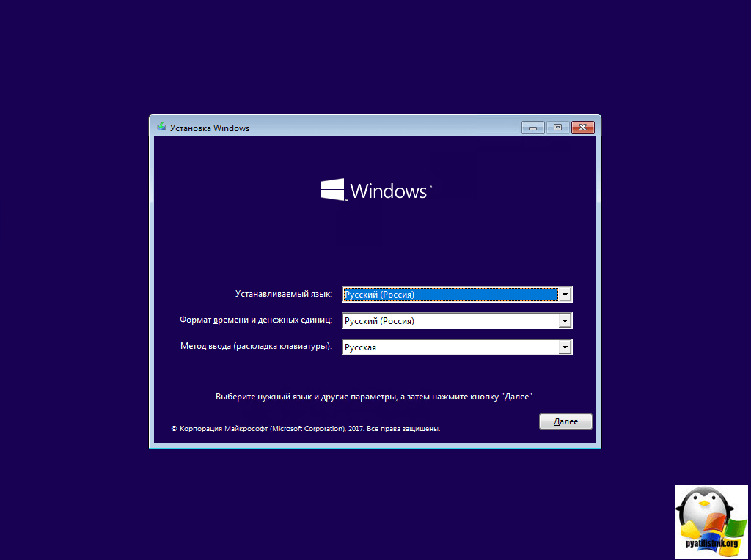
Task: Maximize the Установка Windows window
Action: (557, 128)
